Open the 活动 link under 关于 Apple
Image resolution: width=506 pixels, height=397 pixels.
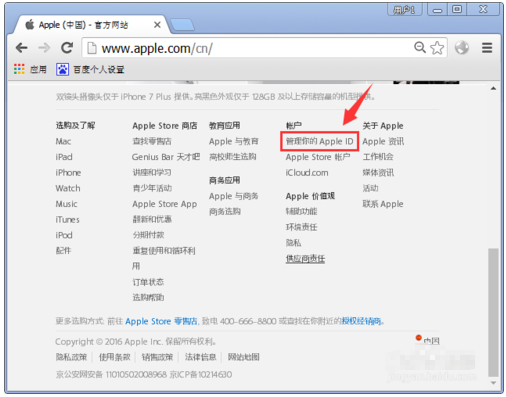coord(370,188)
